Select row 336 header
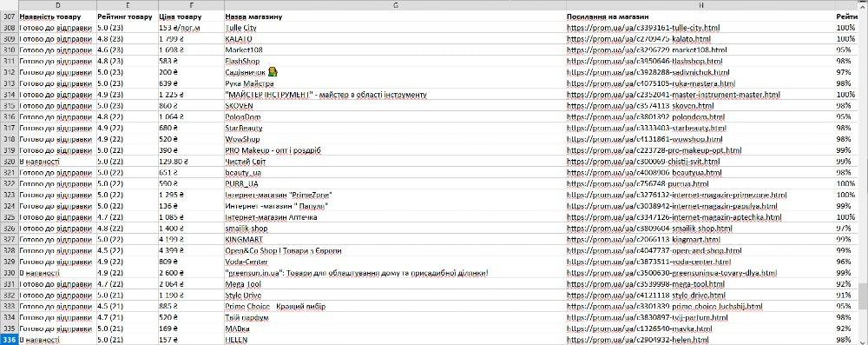Viewport: 868px width, 345px height. [9, 340]
